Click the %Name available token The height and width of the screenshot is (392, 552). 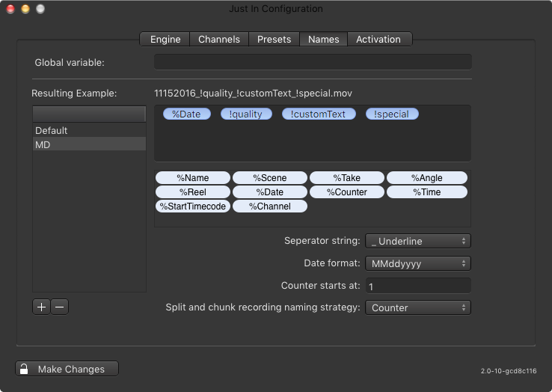(x=192, y=178)
